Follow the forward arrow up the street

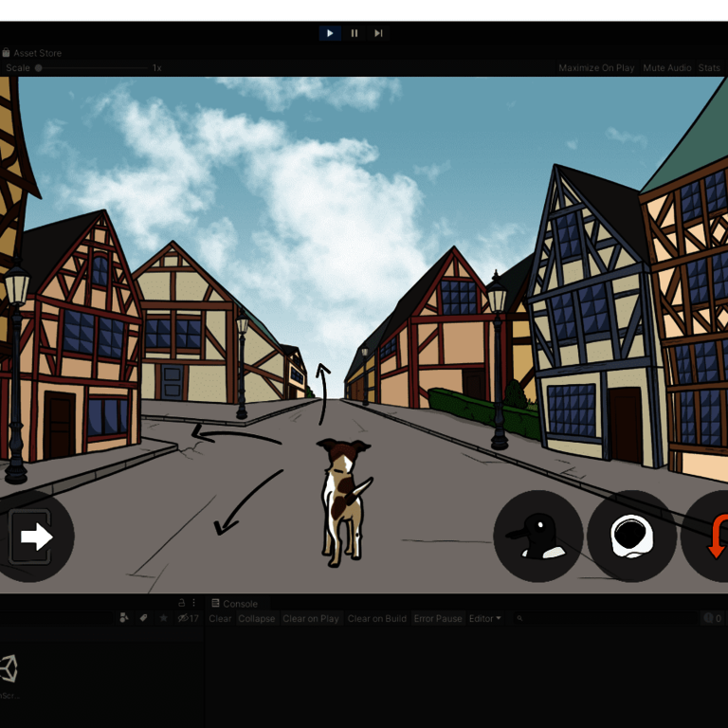[x=322, y=393]
